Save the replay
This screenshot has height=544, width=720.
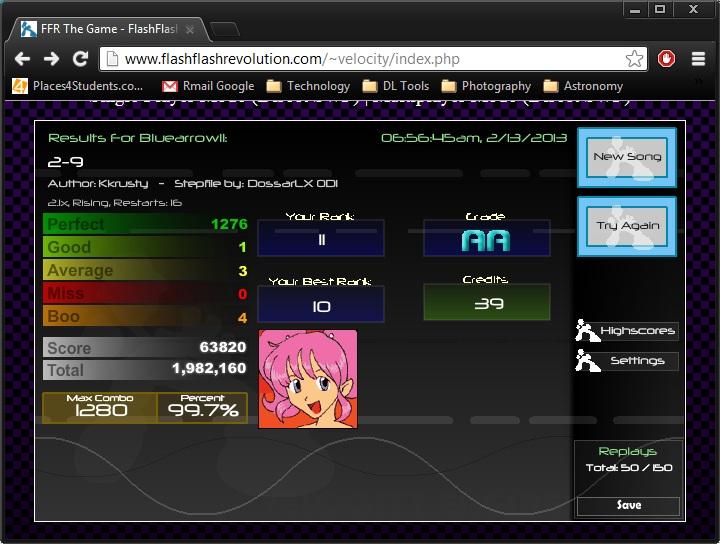click(628, 505)
